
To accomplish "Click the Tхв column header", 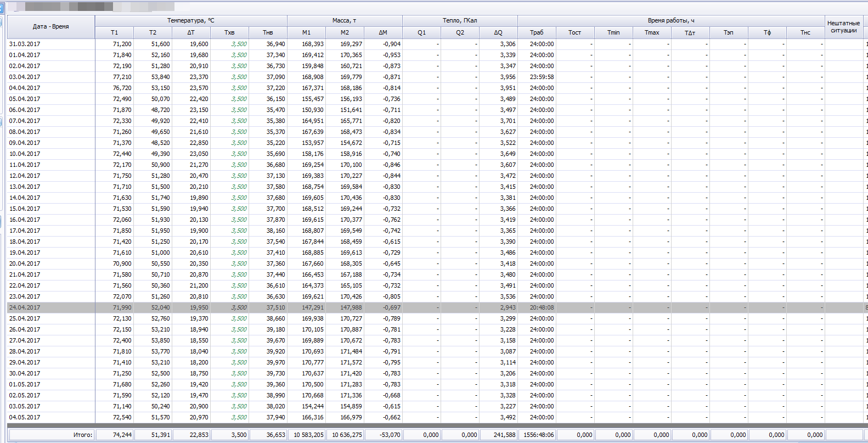I will (229, 32).
